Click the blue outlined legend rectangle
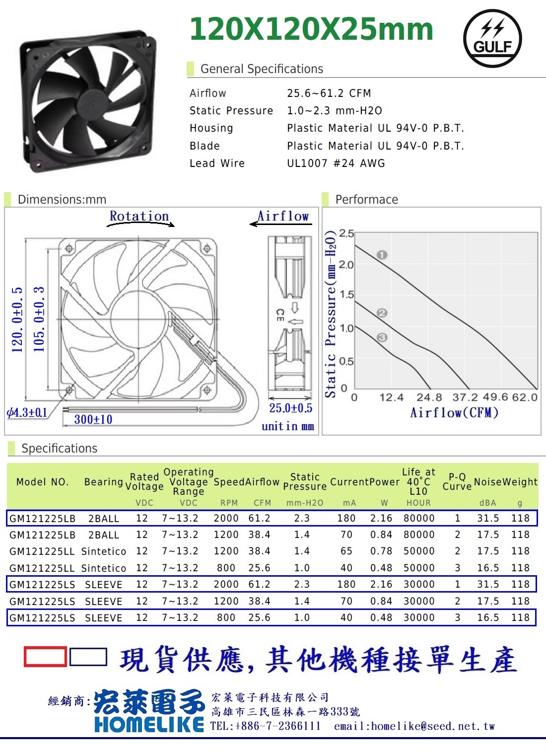Screen dimensions: 546x756 [88, 657]
